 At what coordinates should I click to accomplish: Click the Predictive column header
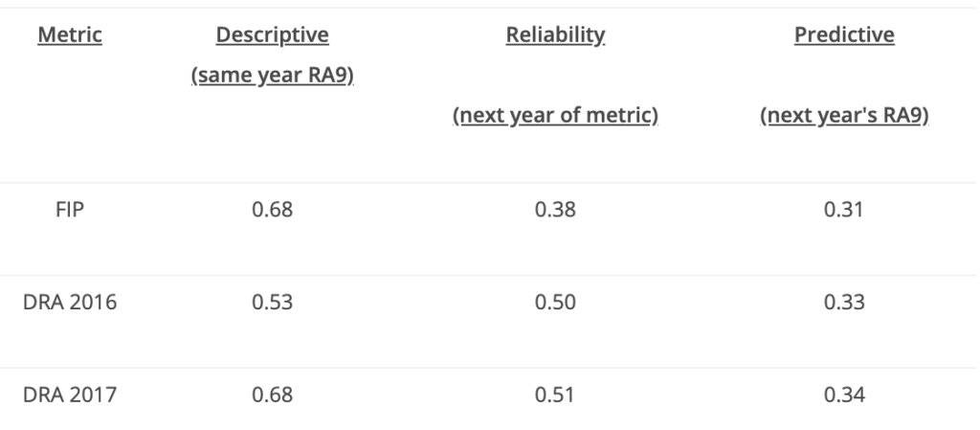coord(844,34)
